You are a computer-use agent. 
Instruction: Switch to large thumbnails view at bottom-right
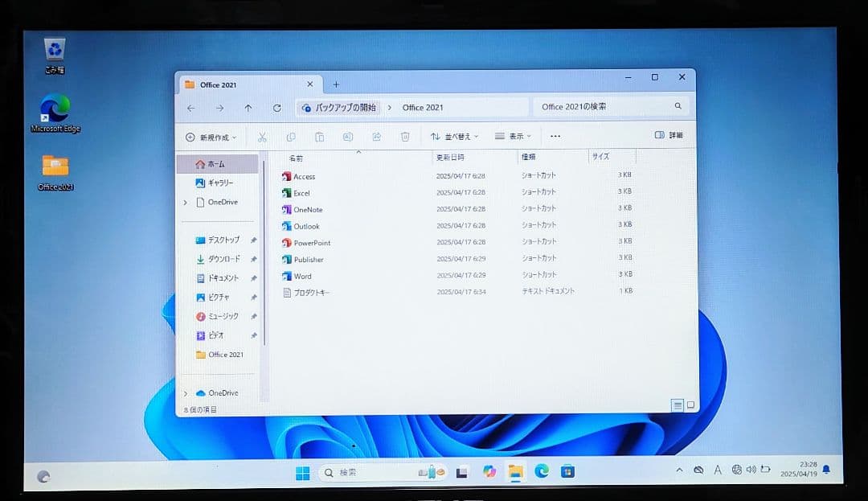coord(690,405)
